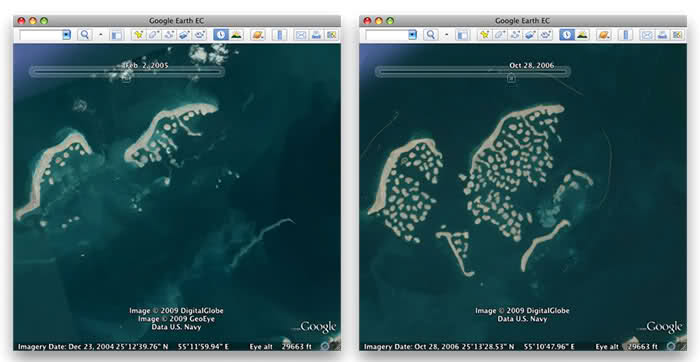Choose Add Path tool in right window

515,35
